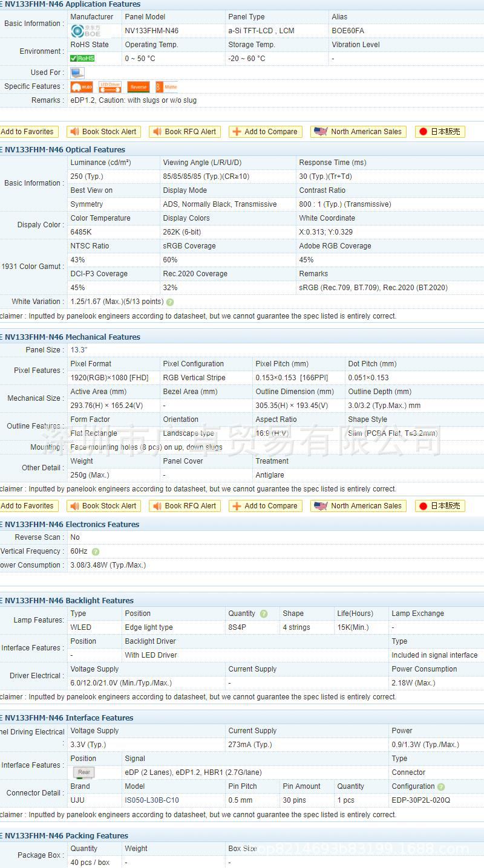This screenshot has height=868, width=484.
Task: Click power consumption 3.08/3.48W value
Action: (x=108, y=565)
